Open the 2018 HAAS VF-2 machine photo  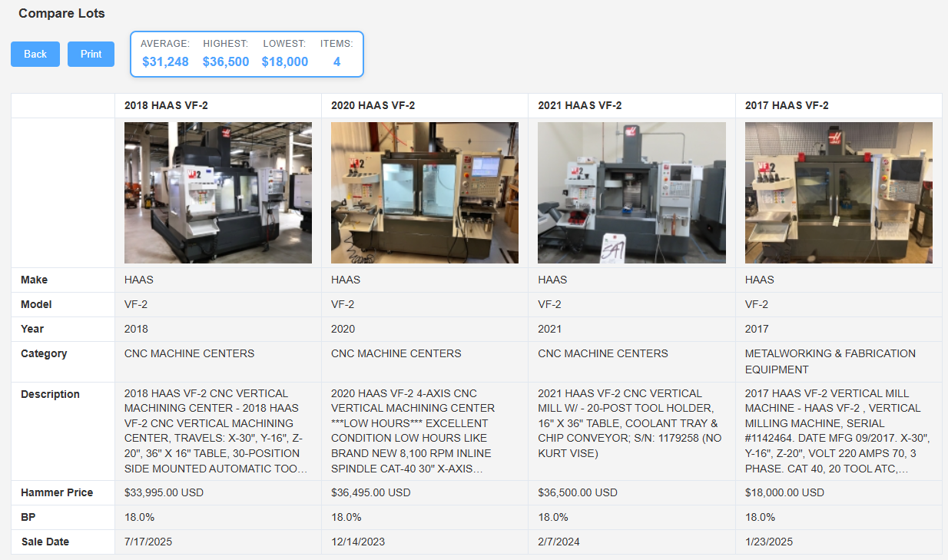coord(218,193)
